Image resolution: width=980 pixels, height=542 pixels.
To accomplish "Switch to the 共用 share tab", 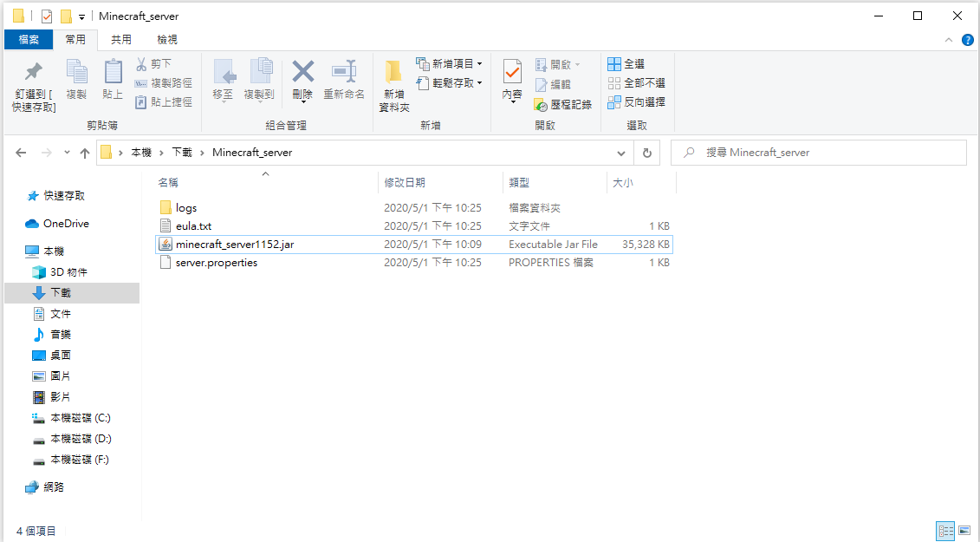I will (x=121, y=39).
